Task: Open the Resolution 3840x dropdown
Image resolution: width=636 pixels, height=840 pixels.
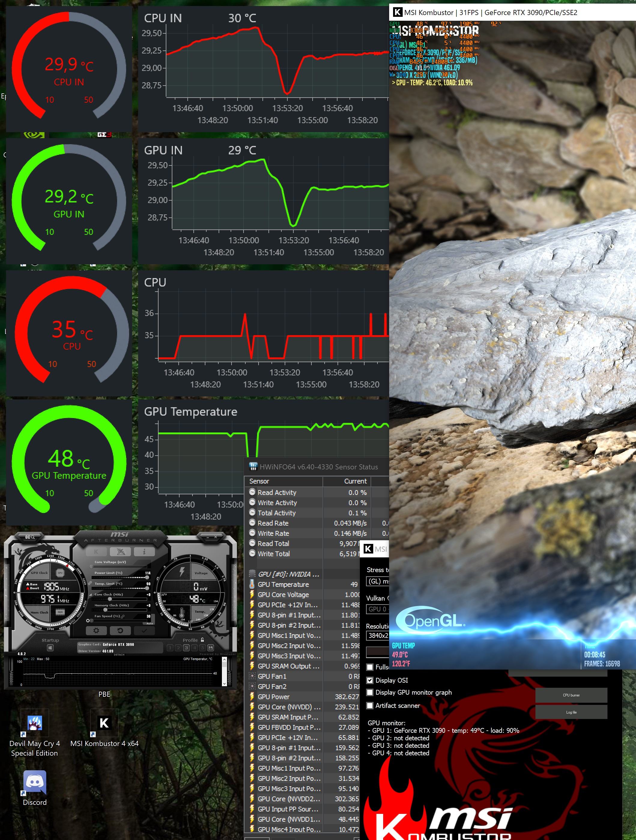Action: tap(378, 635)
